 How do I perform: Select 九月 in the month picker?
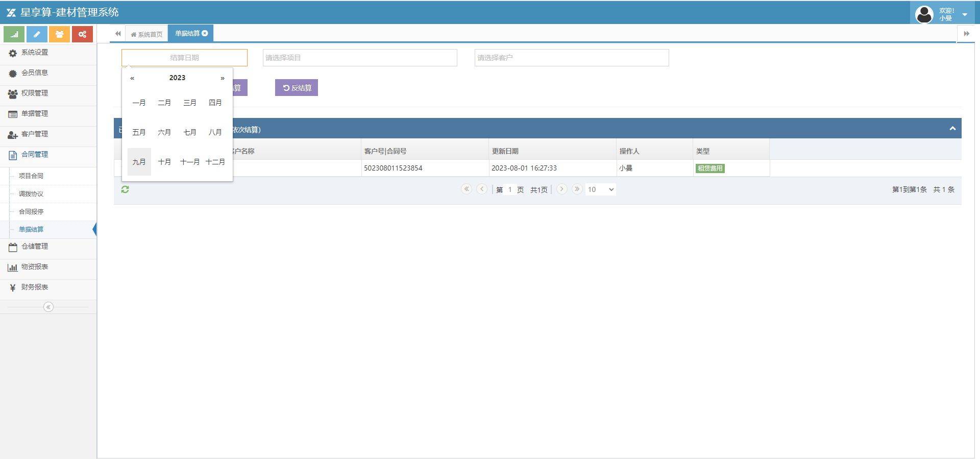pyautogui.click(x=139, y=162)
